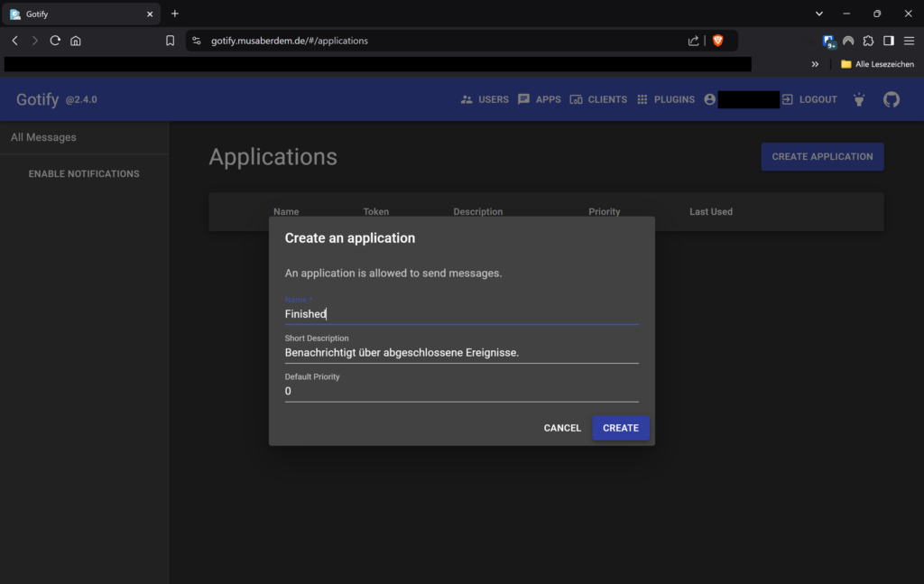924x584 pixels.
Task: Open the Users page
Action: (485, 99)
